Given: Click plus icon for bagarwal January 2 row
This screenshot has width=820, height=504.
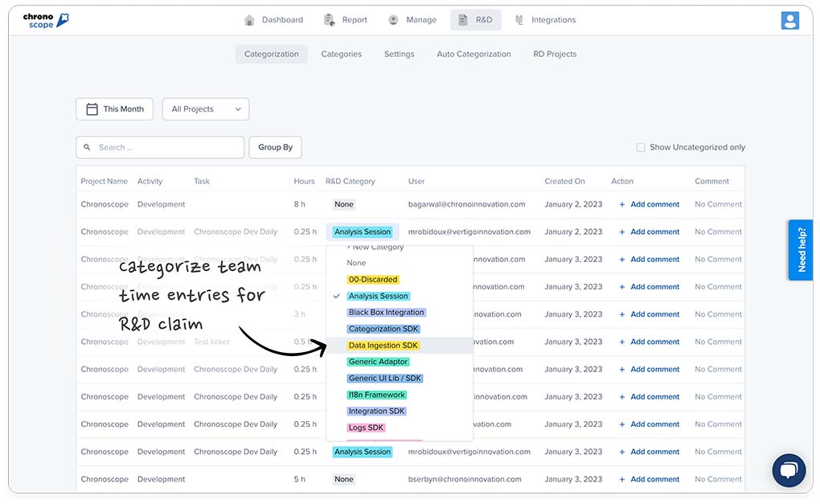Looking at the screenshot, I should click(x=621, y=204).
